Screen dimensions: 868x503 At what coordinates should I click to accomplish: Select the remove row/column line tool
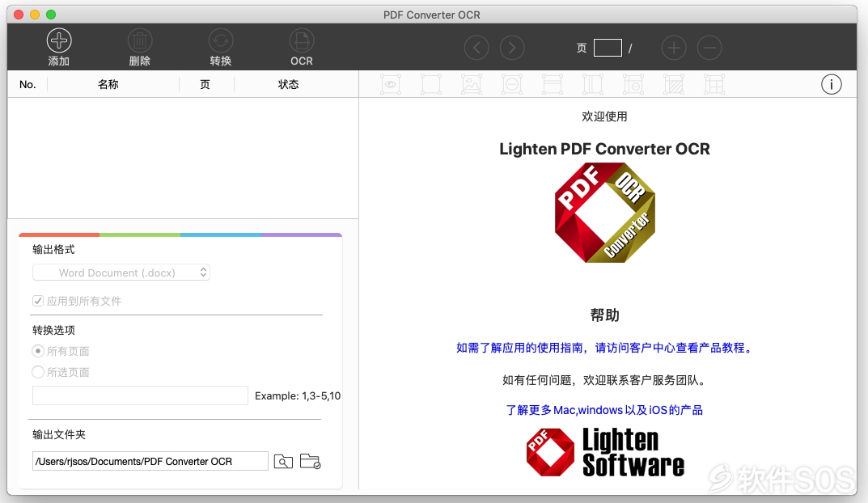[x=633, y=85]
